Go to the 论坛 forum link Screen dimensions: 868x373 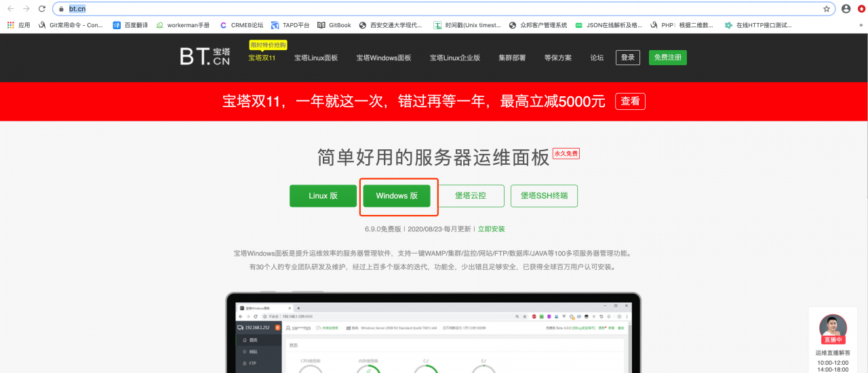[x=597, y=58]
